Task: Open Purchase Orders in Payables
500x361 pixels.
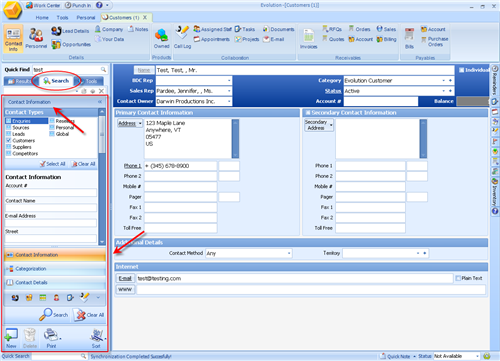Action: tap(435, 41)
